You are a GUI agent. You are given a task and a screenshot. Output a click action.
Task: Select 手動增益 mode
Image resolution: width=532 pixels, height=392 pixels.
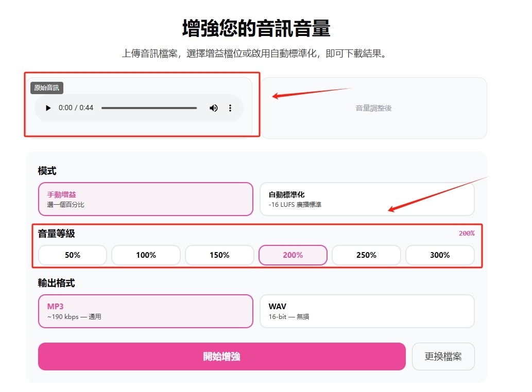pos(146,199)
